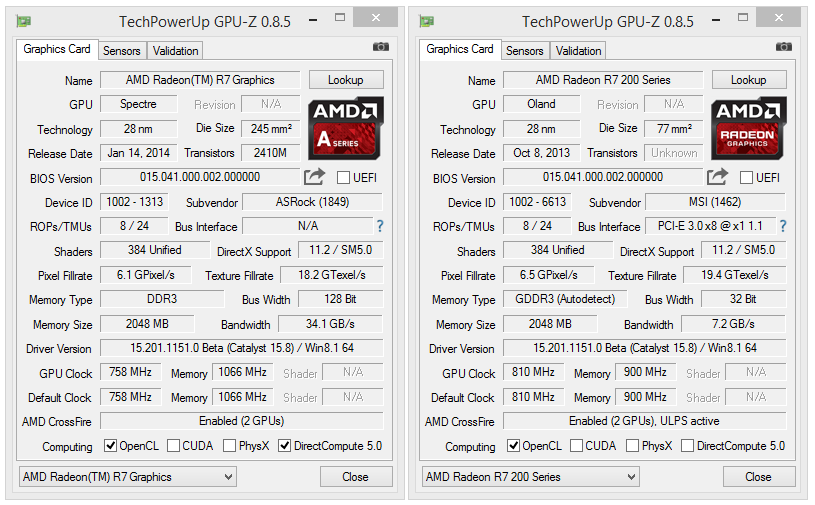Click Bus Interface PCI-E 3.0 x8 @ x1 1.1

710,226
